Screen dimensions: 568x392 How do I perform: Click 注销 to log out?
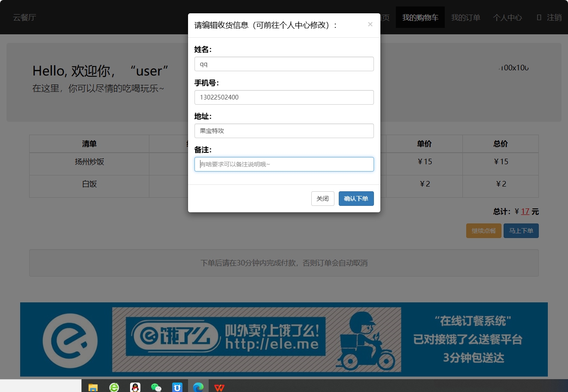coord(553,17)
